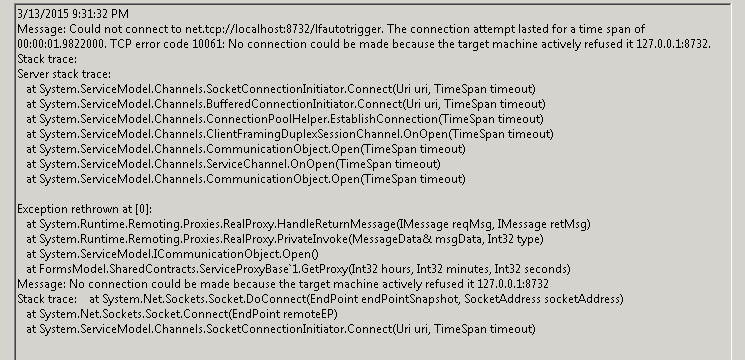Click the BufferedConnectionInitiator.Connect stack line

tap(286, 104)
